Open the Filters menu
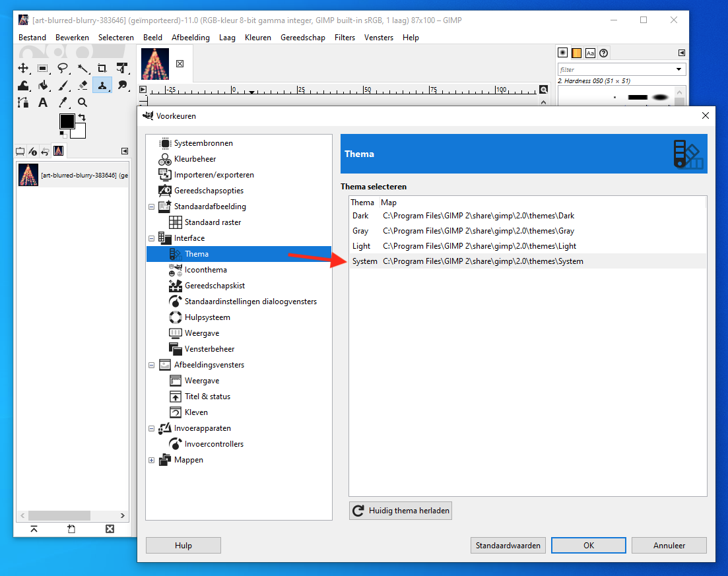728x576 pixels. pyautogui.click(x=345, y=38)
